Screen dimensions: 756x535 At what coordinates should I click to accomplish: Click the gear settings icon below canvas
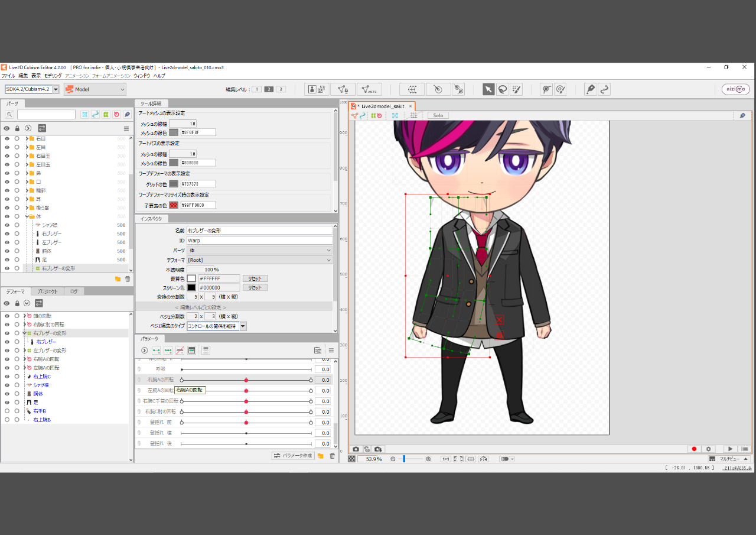(x=709, y=449)
